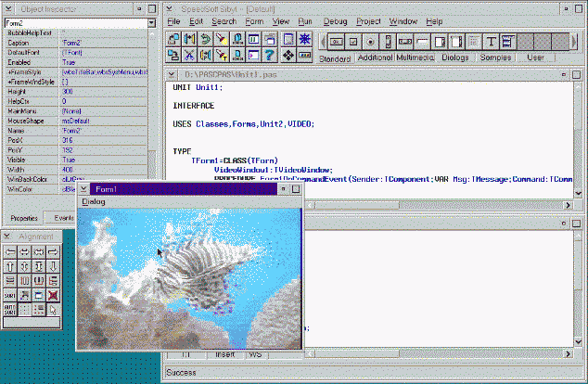The image size is (588, 384).
Task: Open Unit1.pas editor window system menu
Action: pyautogui.click(x=172, y=74)
